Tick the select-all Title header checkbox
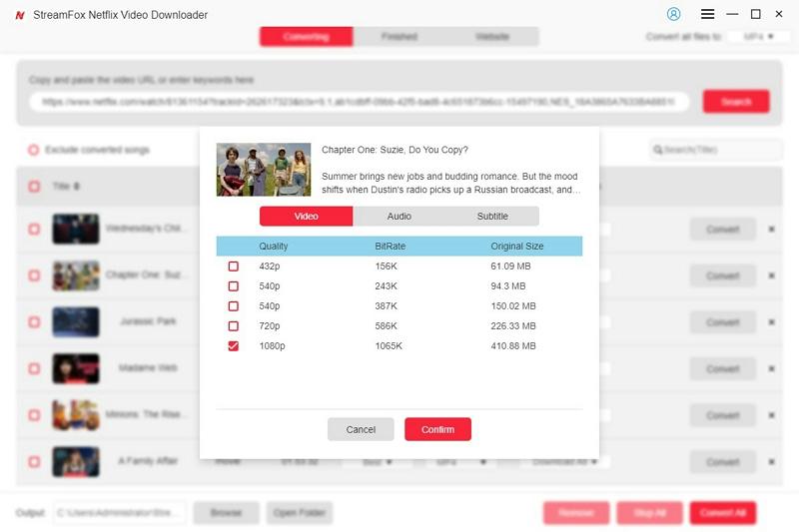The width and height of the screenshot is (799, 532). pos(34,187)
